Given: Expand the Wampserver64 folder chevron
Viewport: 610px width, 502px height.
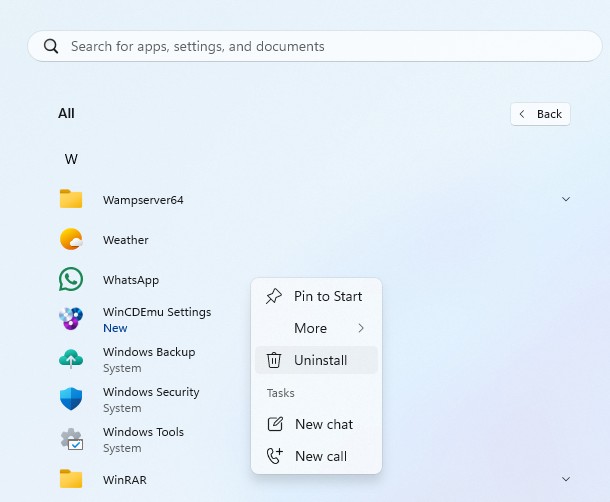Looking at the screenshot, I should [566, 199].
